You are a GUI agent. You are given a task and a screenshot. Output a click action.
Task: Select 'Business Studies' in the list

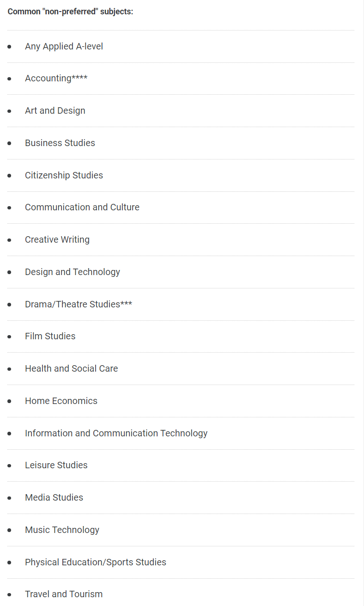coord(60,143)
